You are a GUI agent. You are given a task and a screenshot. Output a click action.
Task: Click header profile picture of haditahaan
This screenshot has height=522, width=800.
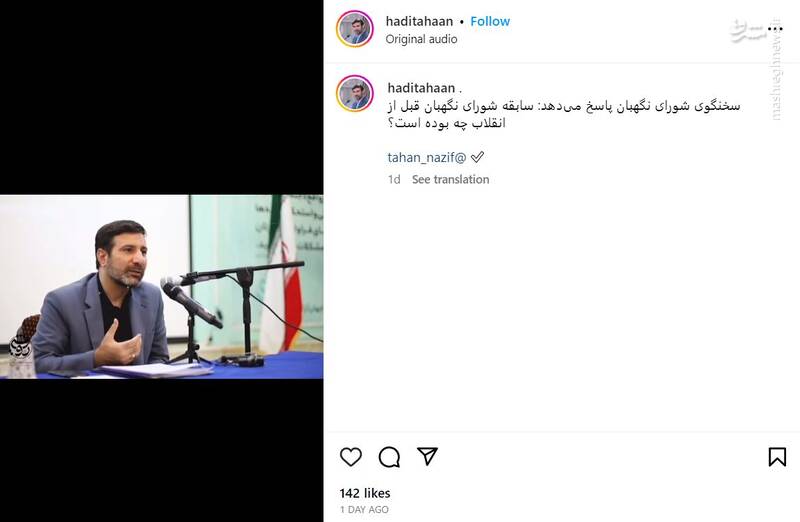355,29
